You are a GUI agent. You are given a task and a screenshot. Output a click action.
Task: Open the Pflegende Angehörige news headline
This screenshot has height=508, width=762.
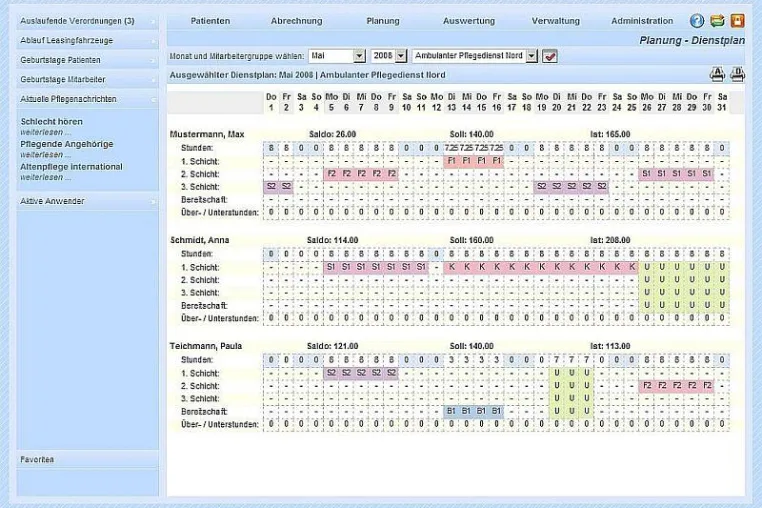tap(67, 144)
